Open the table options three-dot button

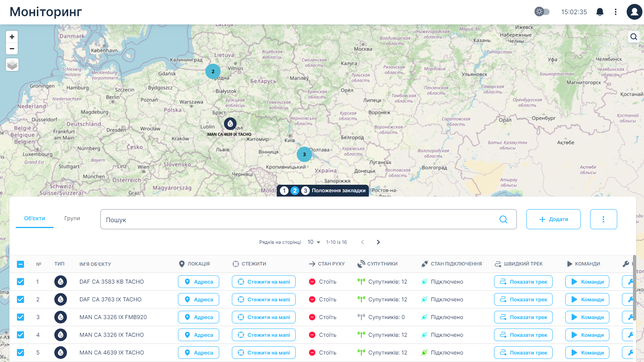[x=603, y=219]
